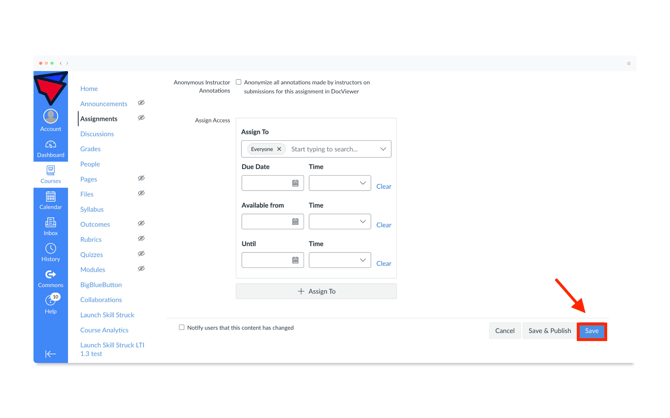Toggle Quizzes visibility eye icon
The image size is (670, 418).
point(141,253)
